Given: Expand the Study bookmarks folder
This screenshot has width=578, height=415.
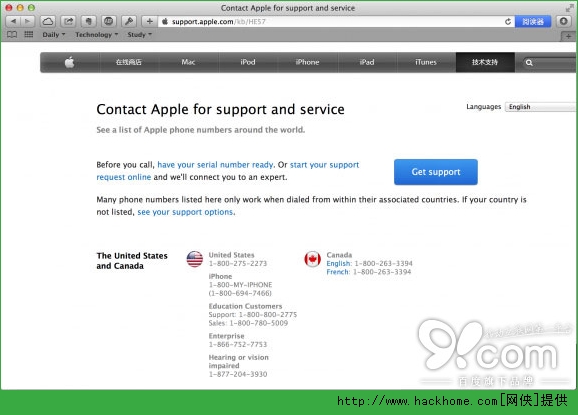Looking at the screenshot, I should click(139, 35).
